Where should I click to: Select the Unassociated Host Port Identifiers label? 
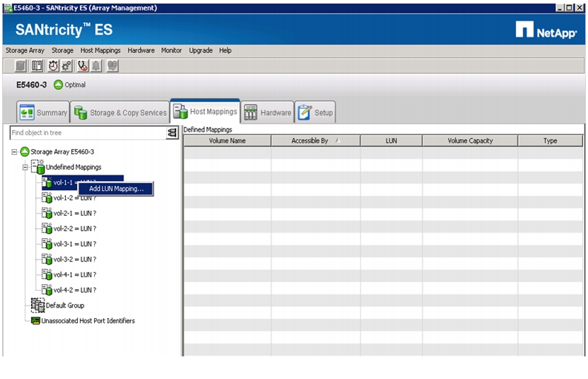click(x=88, y=321)
